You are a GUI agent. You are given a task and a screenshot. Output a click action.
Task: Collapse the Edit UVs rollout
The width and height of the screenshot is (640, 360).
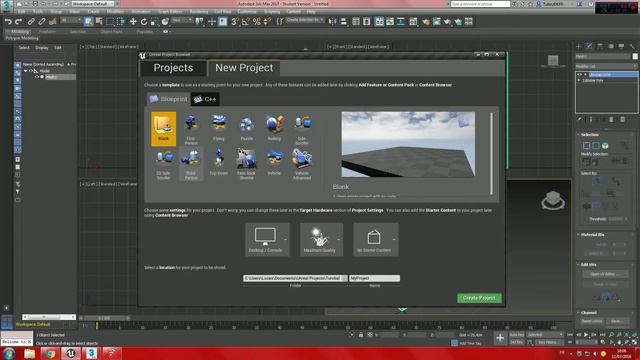(588, 264)
